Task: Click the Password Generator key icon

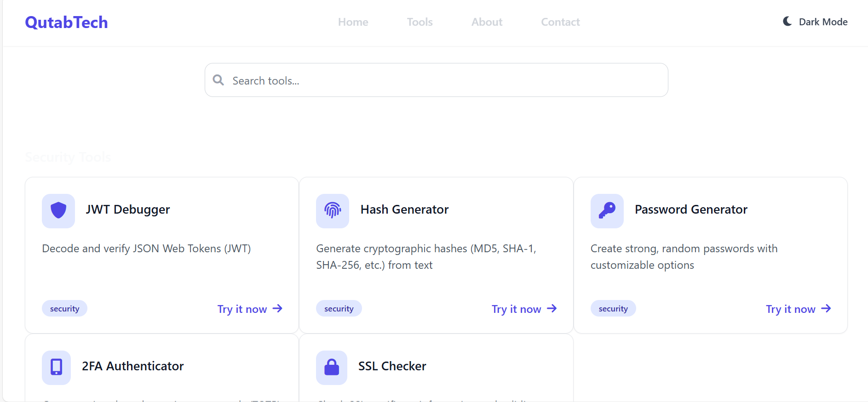Action: [607, 211]
